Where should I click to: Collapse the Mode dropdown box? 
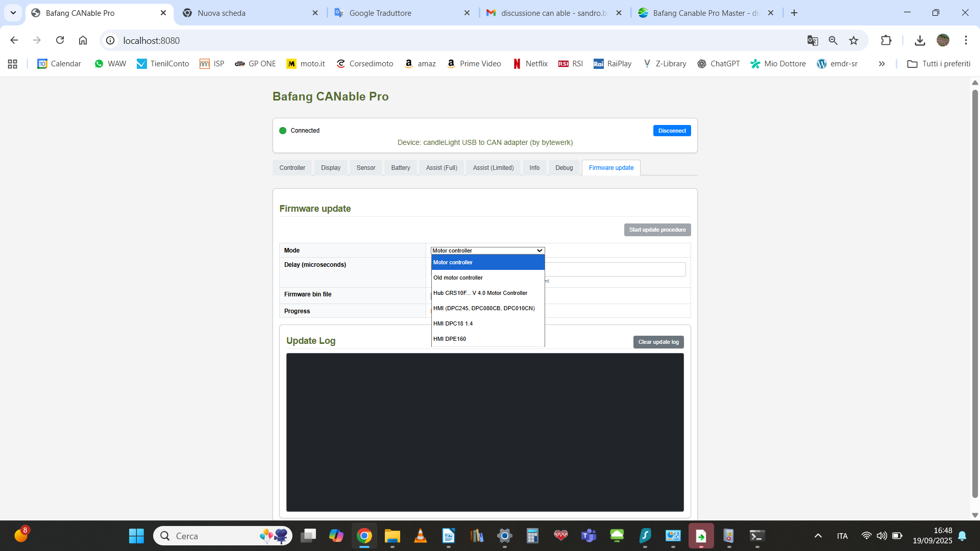point(488,251)
